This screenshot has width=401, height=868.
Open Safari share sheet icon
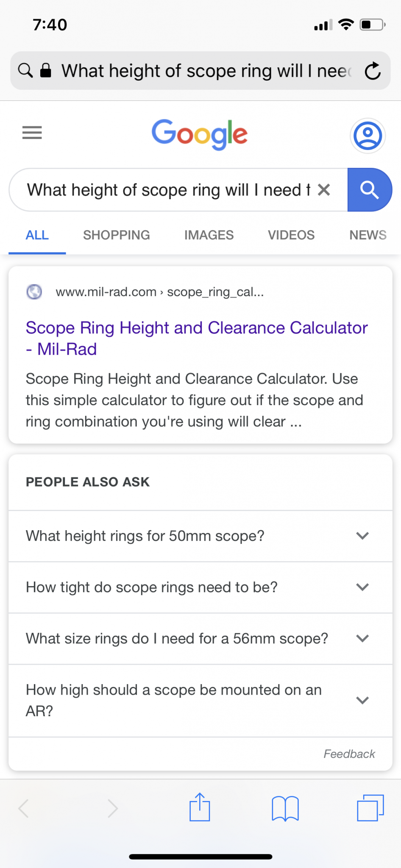click(200, 807)
